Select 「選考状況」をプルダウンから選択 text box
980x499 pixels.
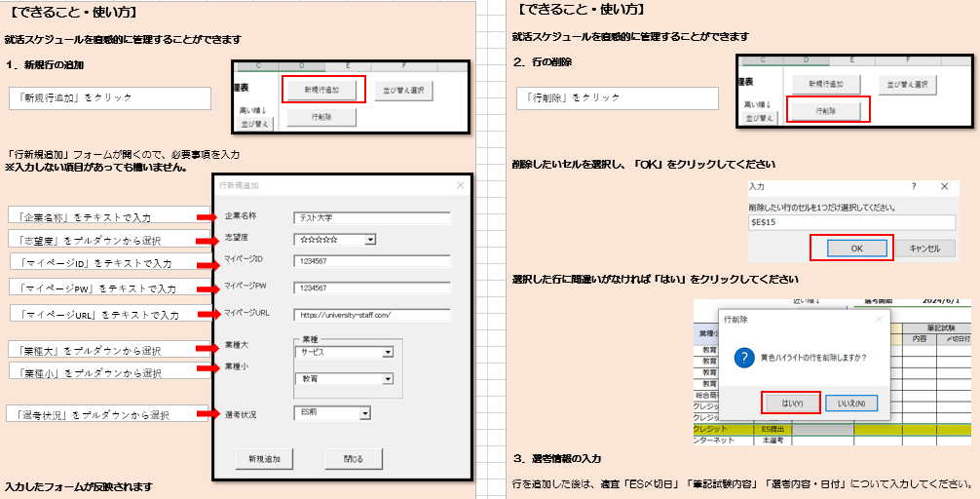107,413
